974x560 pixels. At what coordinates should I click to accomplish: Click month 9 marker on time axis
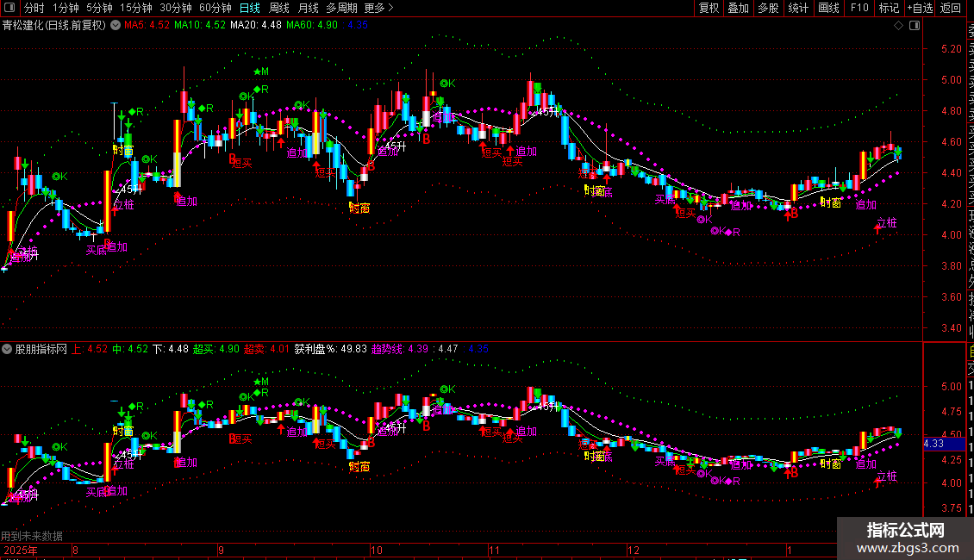point(222,550)
